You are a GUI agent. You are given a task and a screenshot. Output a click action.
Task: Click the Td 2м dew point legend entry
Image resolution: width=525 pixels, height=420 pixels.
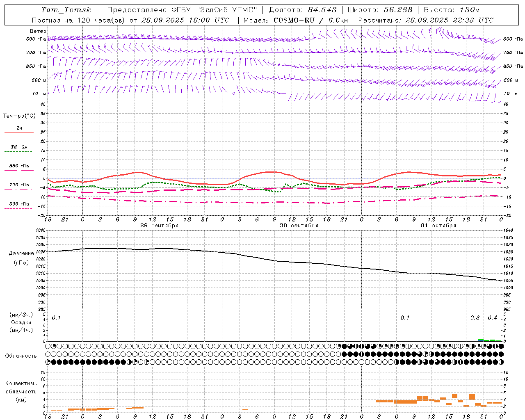pos(19,147)
